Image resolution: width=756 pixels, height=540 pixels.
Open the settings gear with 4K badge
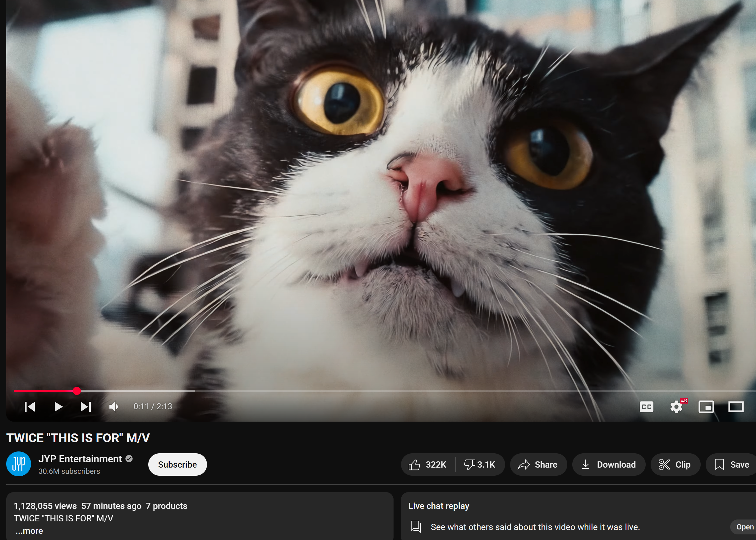click(676, 406)
